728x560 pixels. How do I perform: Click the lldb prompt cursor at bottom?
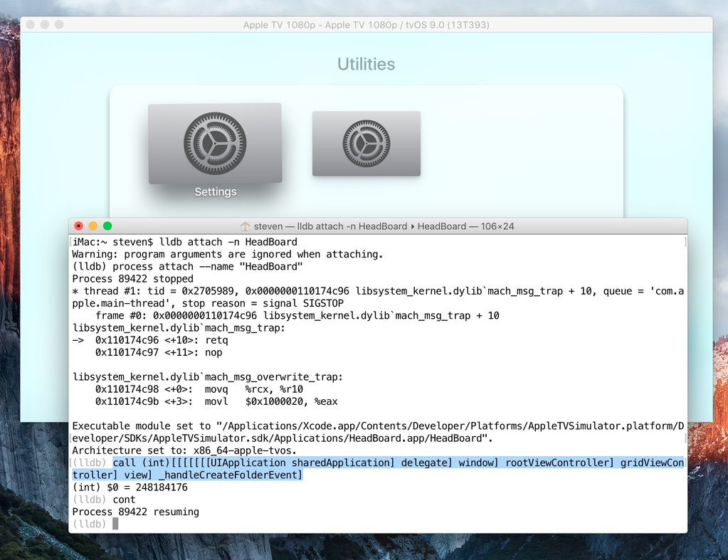click(x=115, y=524)
